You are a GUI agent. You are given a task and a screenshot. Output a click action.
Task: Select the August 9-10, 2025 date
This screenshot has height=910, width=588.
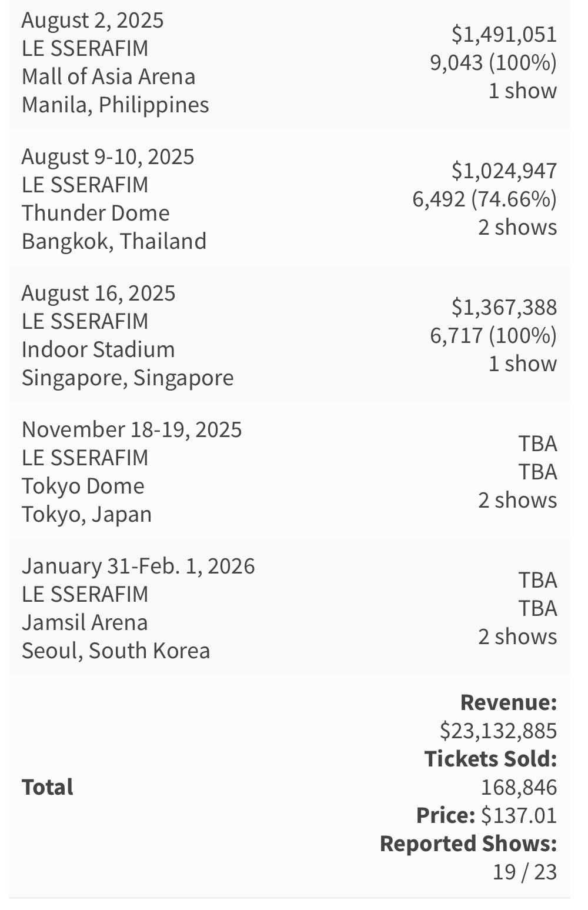108,157
